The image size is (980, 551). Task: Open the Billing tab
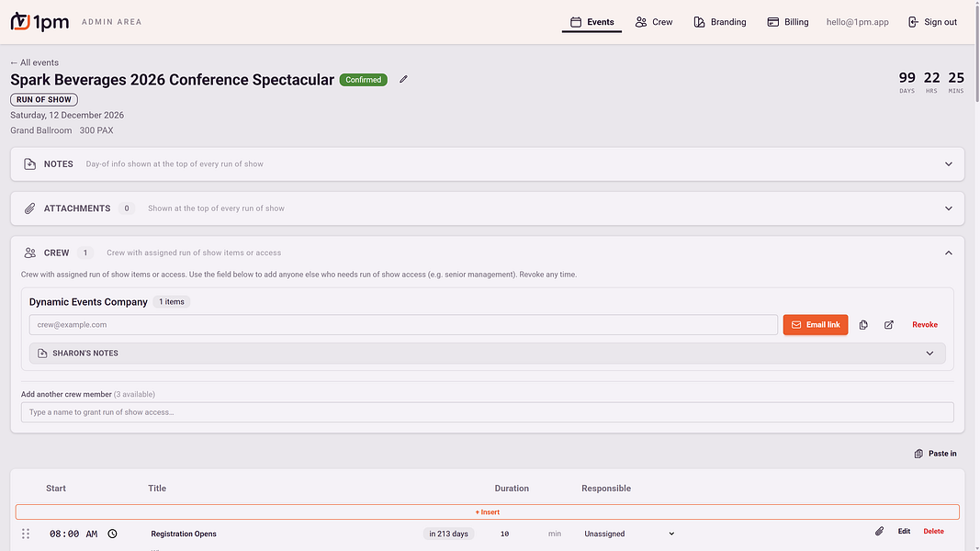(787, 22)
